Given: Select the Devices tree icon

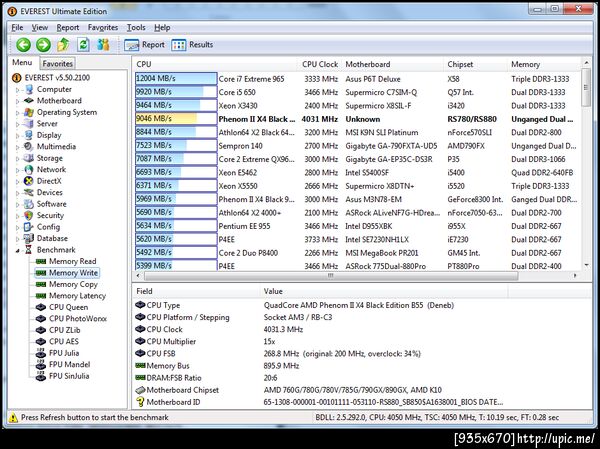Looking at the screenshot, I should [29, 193].
